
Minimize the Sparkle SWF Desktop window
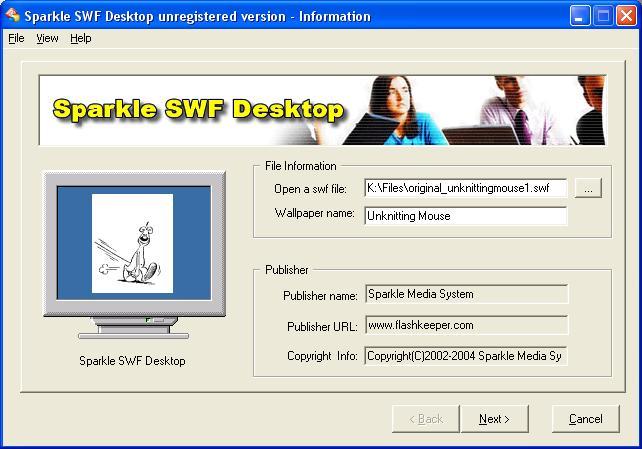tap(580, 16)
